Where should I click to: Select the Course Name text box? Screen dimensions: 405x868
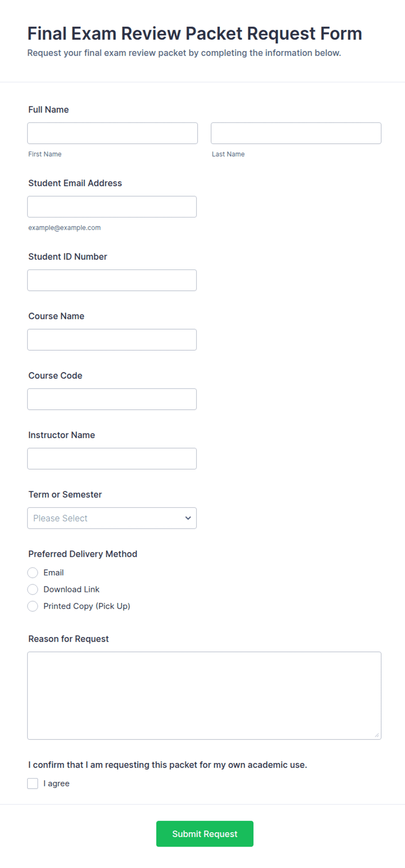pos(112,340)
